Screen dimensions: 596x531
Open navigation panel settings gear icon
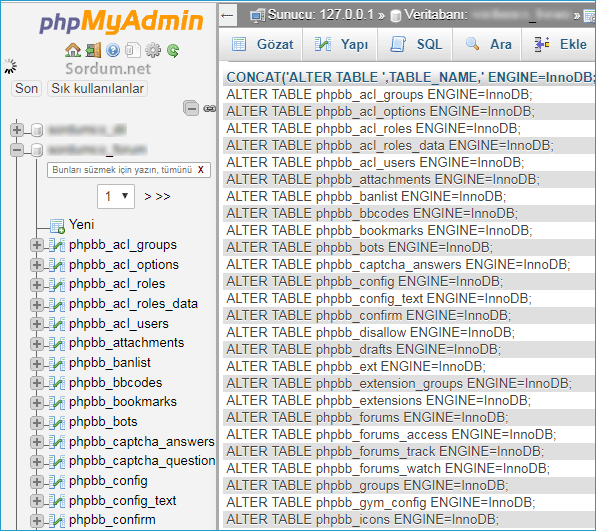[x=153, y=50]
